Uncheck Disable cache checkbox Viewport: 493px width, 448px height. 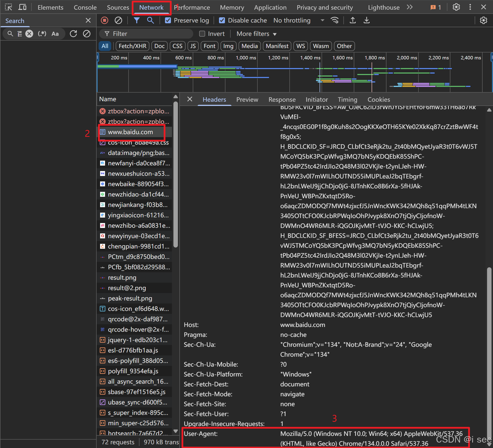(222, 20)
